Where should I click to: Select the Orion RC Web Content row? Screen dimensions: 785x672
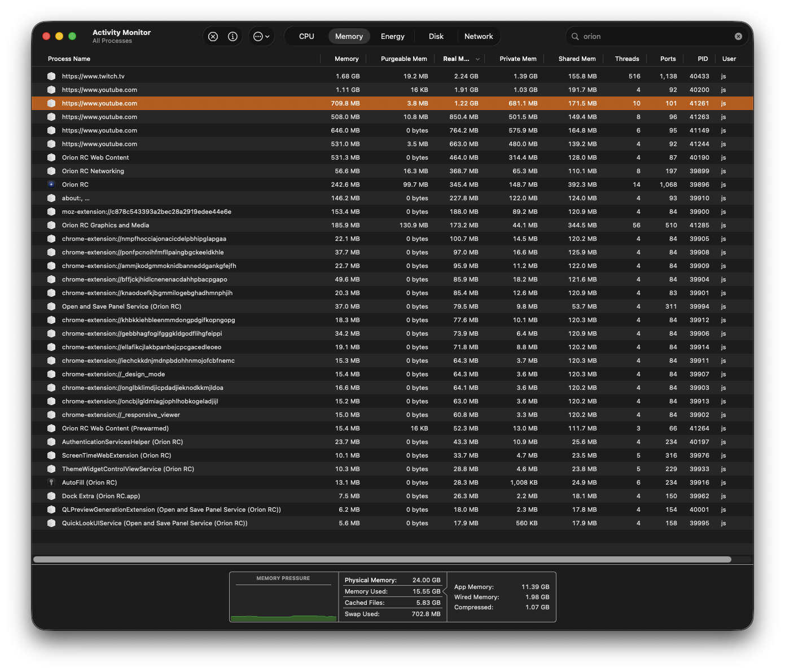tap(392, 157)
